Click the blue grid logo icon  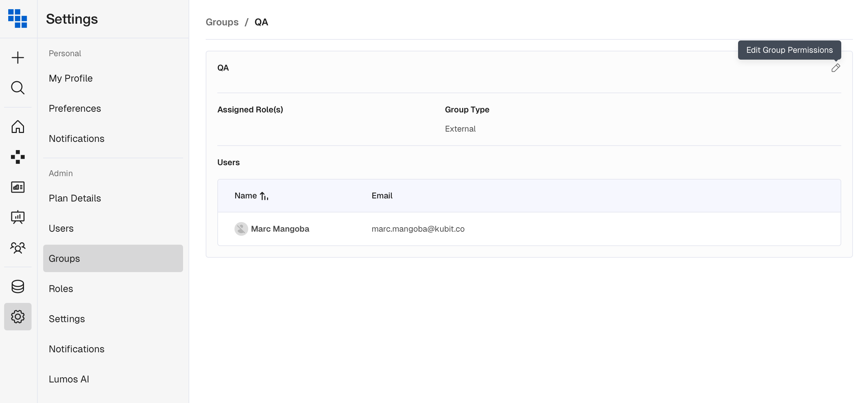click(18, 19)
